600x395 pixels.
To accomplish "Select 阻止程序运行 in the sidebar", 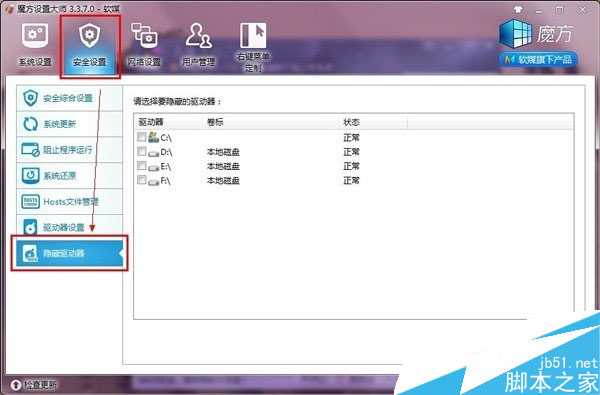I will click(69, 150).
